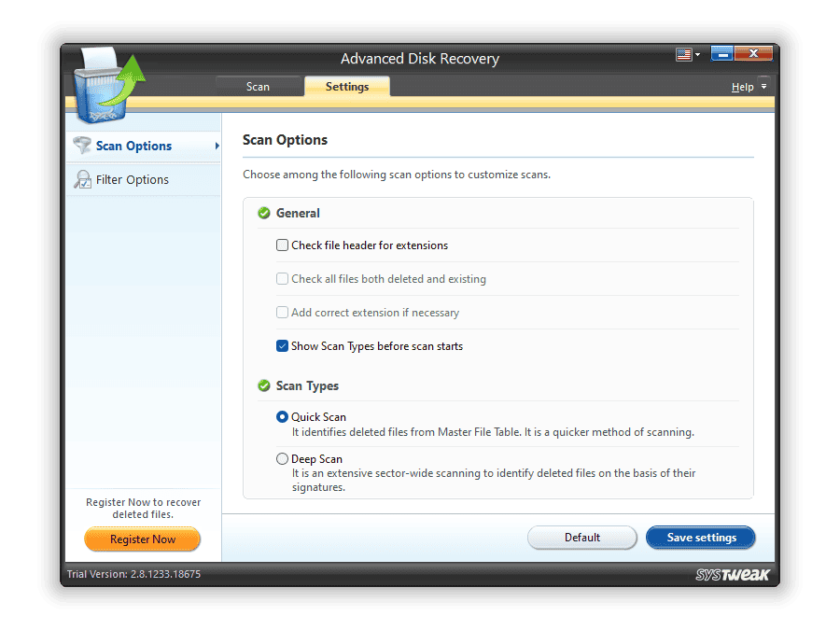
Task: Select Filter Options in the sidebar
Action: [x=144, y=179]
